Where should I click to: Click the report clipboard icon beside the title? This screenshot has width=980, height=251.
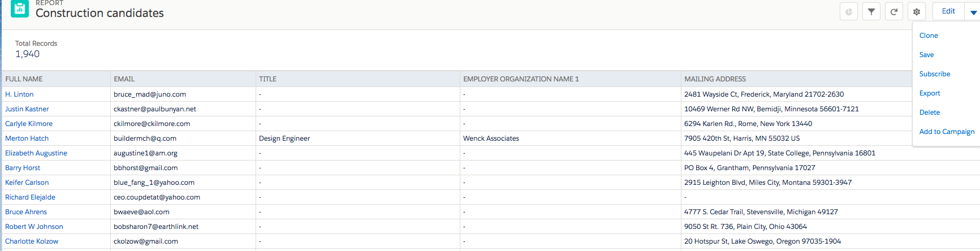click(x=20, y=8)
